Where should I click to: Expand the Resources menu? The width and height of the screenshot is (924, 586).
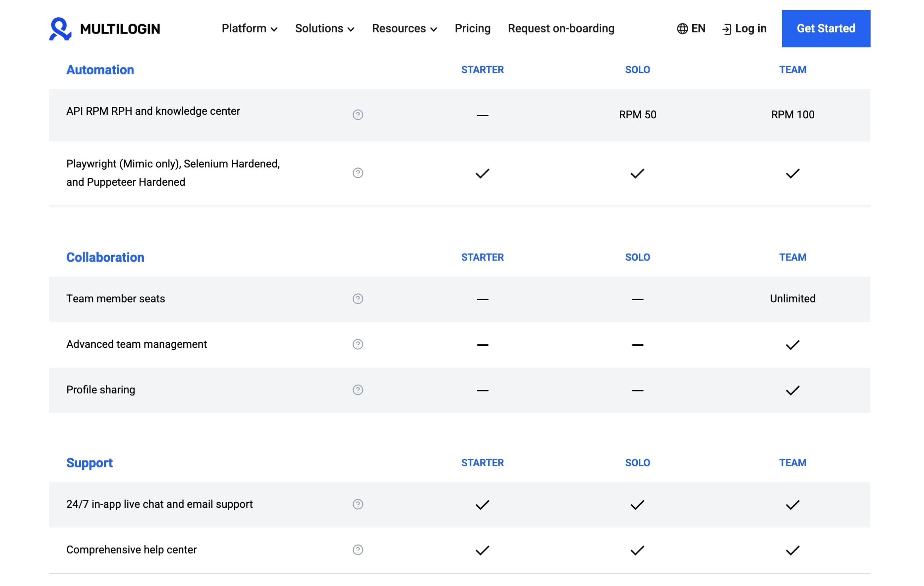click(405, 29)
